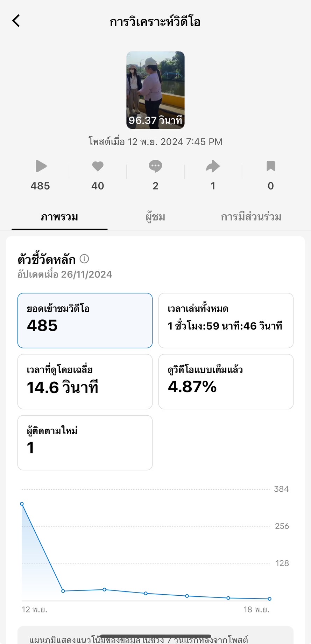
Task: Select the ดูวิดีโอแบบเต็มแล้ว metric card
Action: 226,381
